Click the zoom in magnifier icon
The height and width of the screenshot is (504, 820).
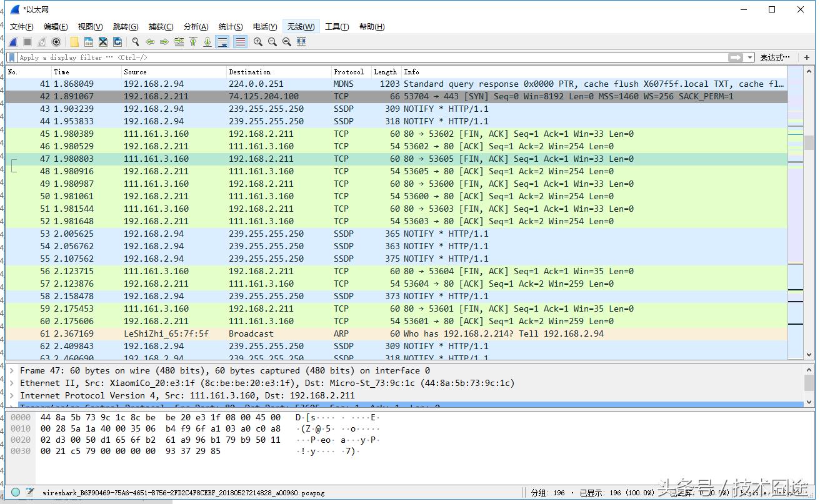(x=257, y=42)
